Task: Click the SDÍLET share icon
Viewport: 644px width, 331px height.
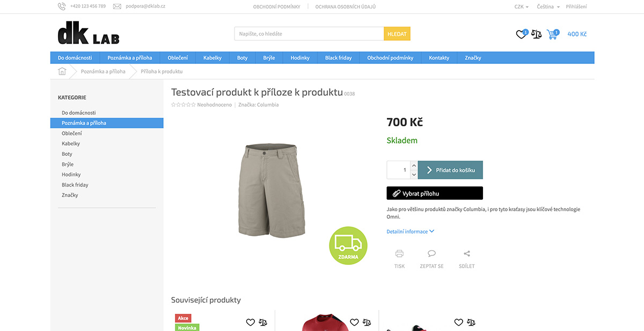Action: [466, 254]
